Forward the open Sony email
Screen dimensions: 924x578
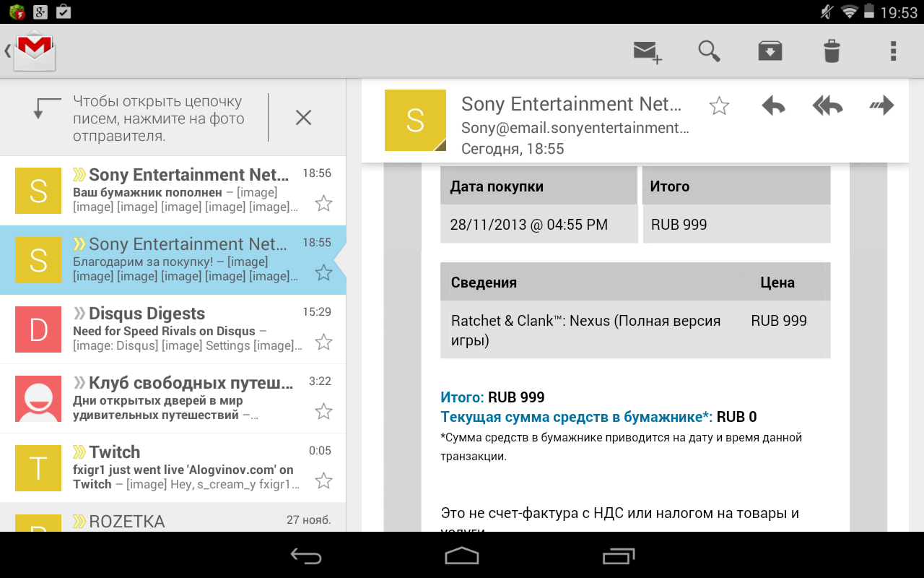pos(881,106)
